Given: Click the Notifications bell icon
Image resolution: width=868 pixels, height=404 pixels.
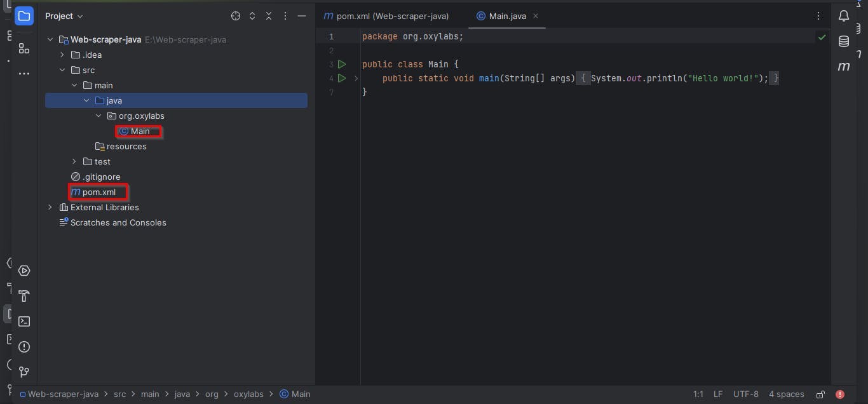Looking at the screenshot, I should pyautogui.click(x=844, y=17).
